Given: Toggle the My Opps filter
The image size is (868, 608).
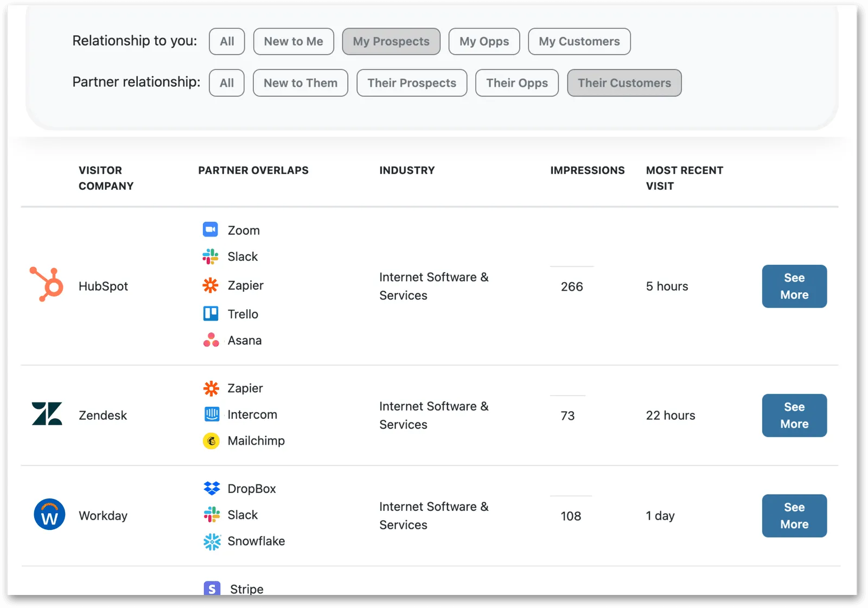Looking at the screenshot, I should tap(484, 41).
